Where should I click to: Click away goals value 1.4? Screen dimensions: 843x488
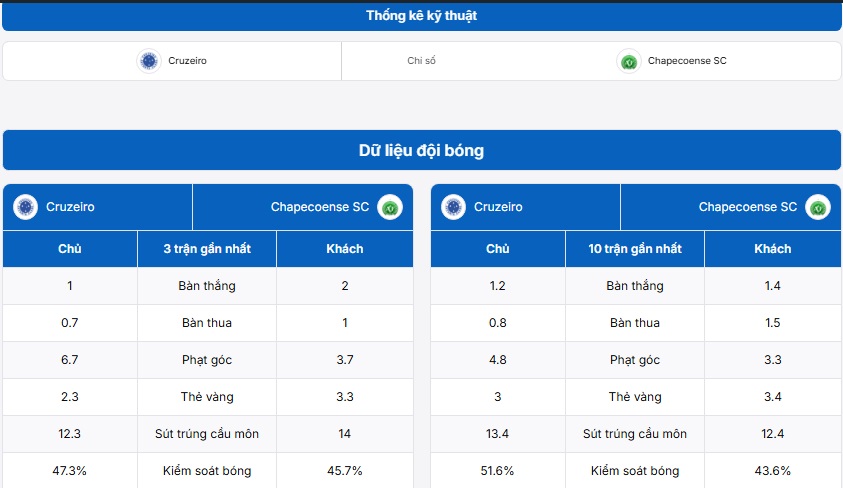773,286
